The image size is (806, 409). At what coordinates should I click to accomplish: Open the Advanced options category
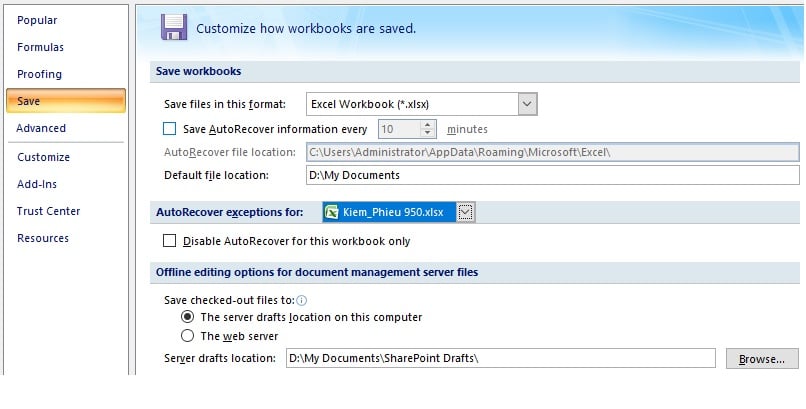pos(41,128)
